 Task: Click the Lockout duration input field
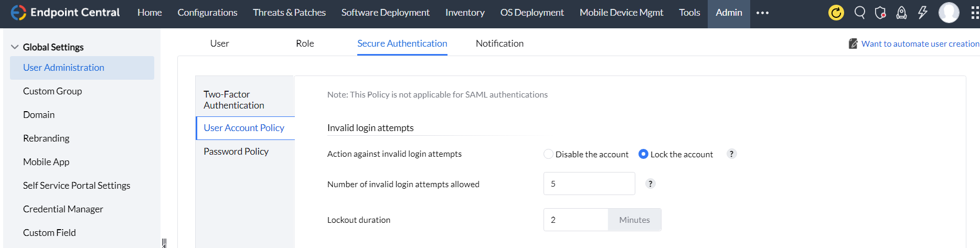click(x=576, y=220)
